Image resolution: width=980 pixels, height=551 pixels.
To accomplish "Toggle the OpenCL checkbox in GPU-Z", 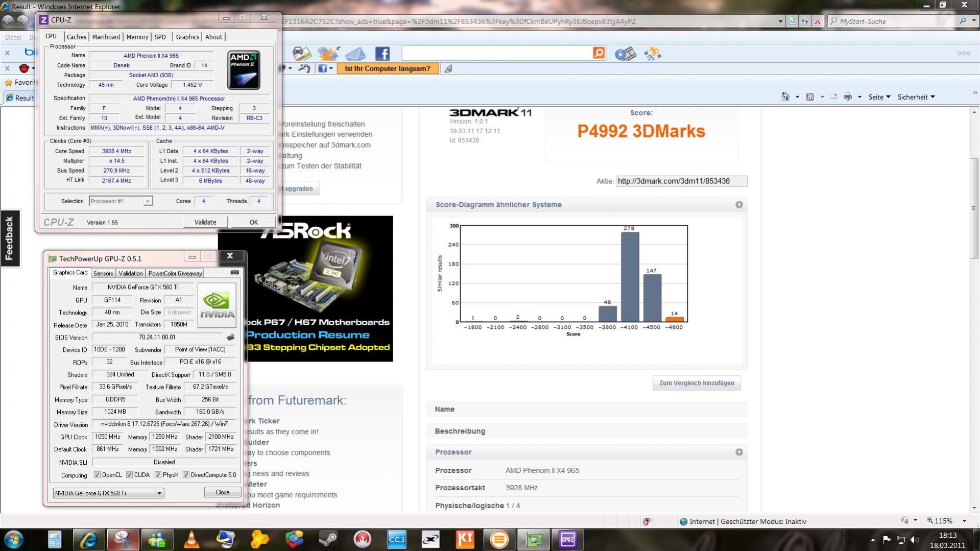I will [x=97, y=475].
